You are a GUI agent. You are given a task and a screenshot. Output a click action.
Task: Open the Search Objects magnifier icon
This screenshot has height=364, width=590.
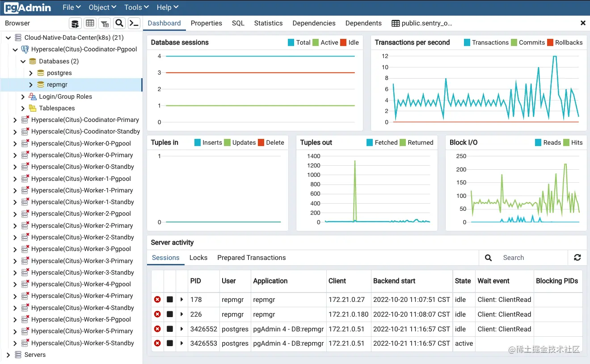119,23
